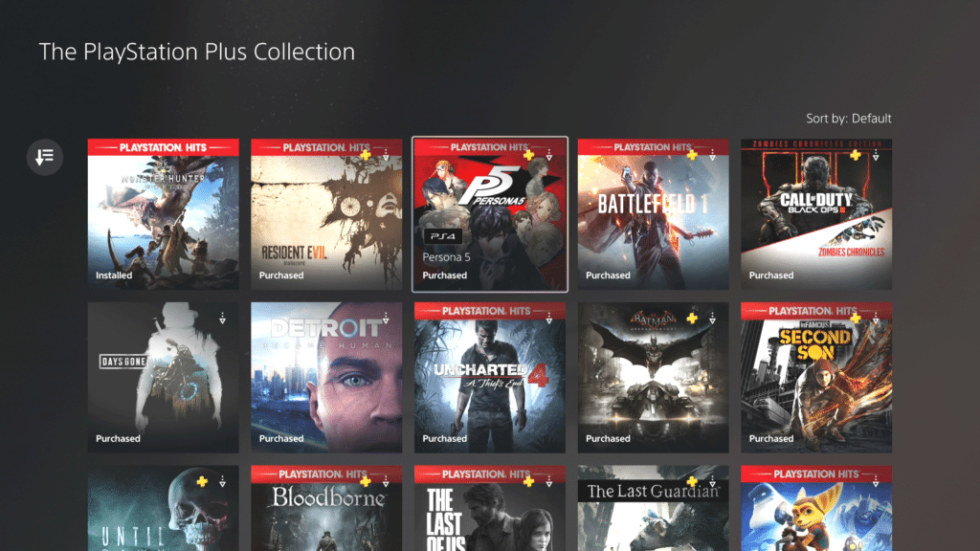
Task: Click 'Purchased' label under Resident Evil
Action: [281, 275]
